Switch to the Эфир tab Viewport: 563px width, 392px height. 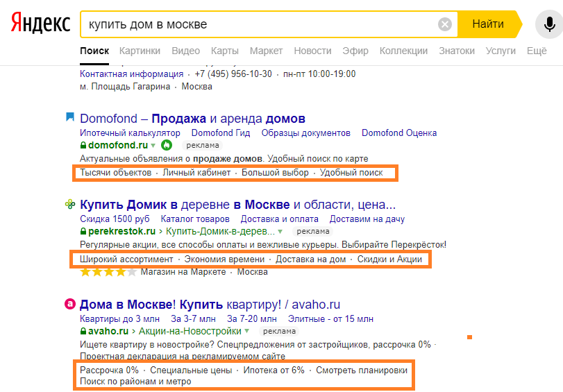[x=355, y=51]
